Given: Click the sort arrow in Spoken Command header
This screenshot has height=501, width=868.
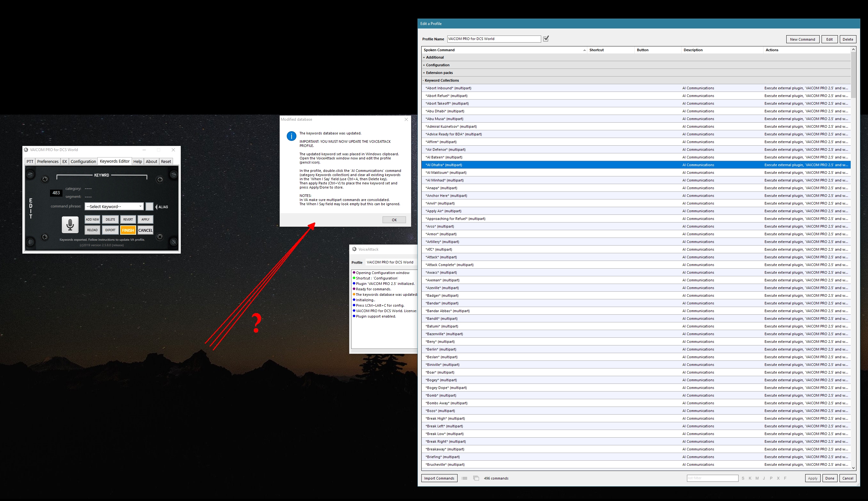Looking at the screenshot, I should click(584, 50).
